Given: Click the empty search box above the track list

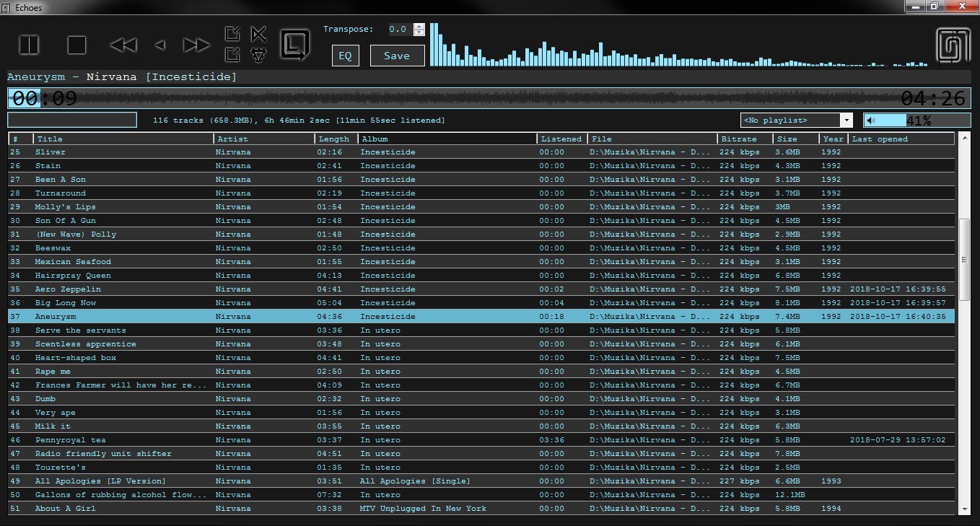Looking at the screenshot, I should tap(72, 120).
